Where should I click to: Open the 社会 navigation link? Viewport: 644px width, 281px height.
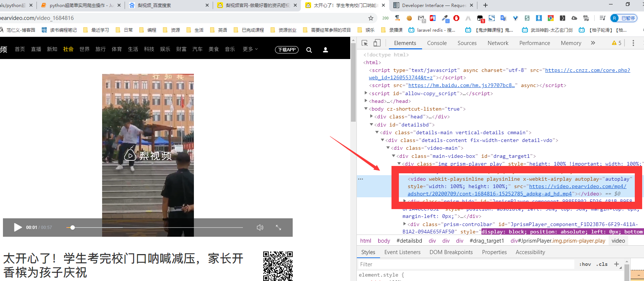click(x=68, y=49)
